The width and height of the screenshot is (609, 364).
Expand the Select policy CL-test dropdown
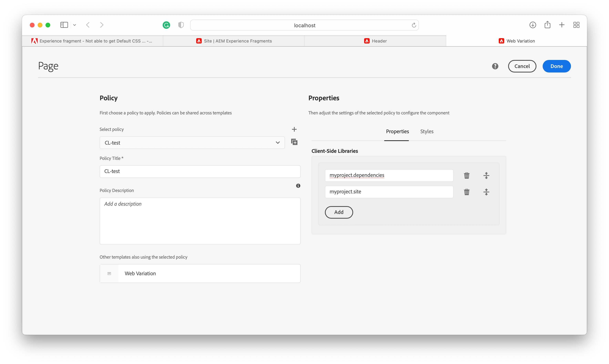192,143
